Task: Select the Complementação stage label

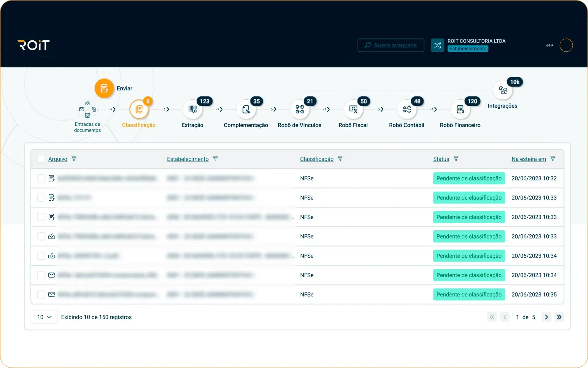Action: (246, 125)
